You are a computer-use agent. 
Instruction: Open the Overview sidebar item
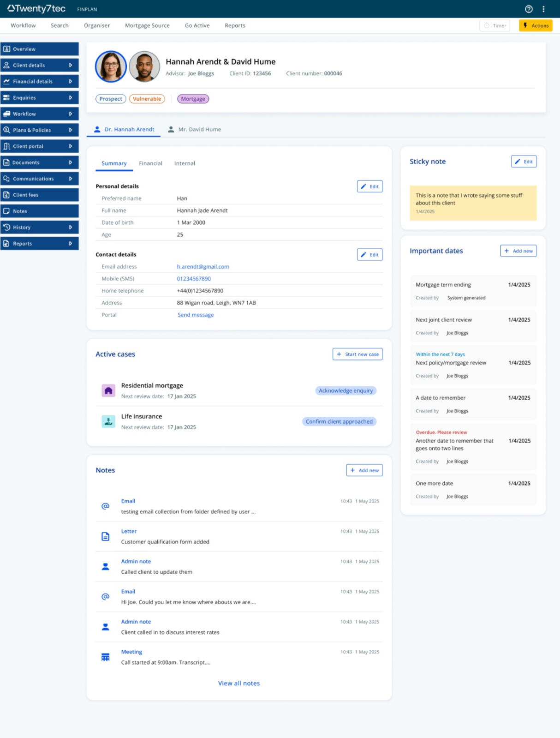[x=40, y=49]
